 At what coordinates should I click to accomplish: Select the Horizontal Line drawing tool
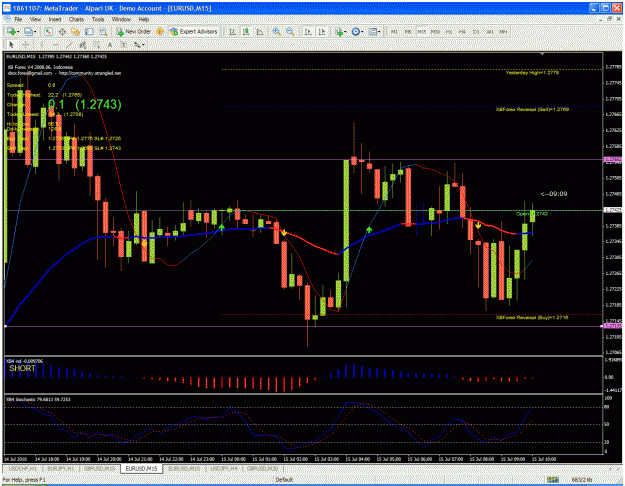click(x=56, y=45)
